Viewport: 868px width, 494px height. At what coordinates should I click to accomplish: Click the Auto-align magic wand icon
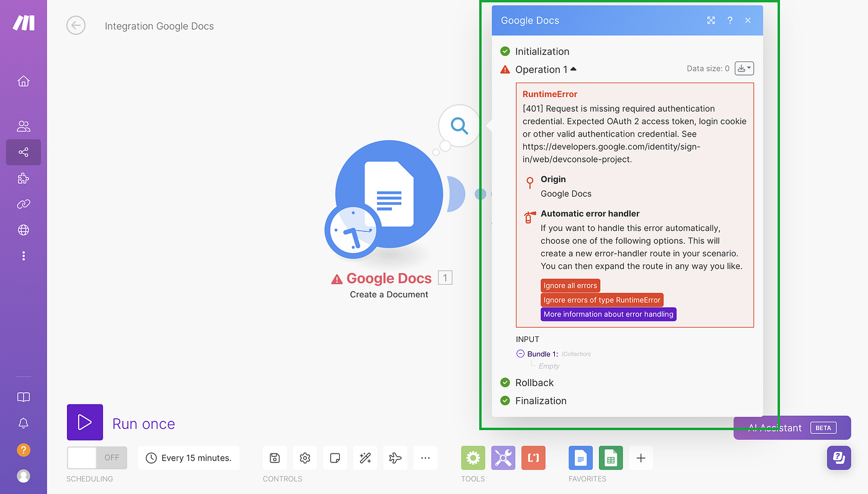[365, 458]
